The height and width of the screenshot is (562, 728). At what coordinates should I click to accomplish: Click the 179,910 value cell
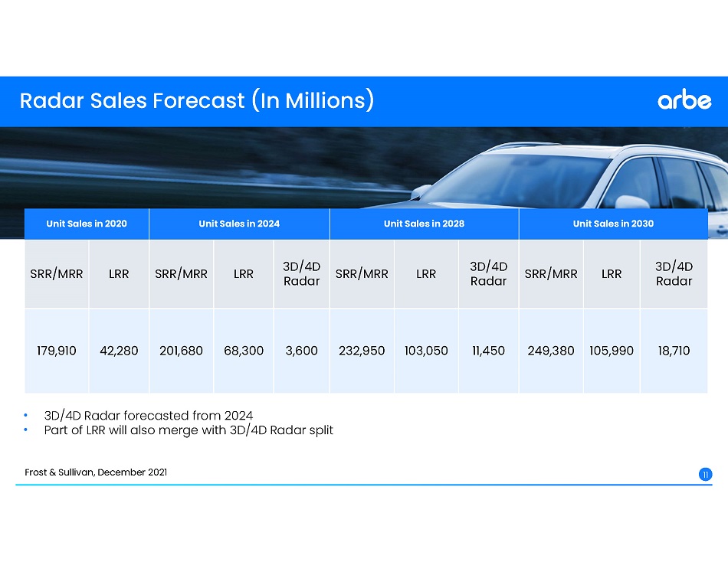pos(57,351)
